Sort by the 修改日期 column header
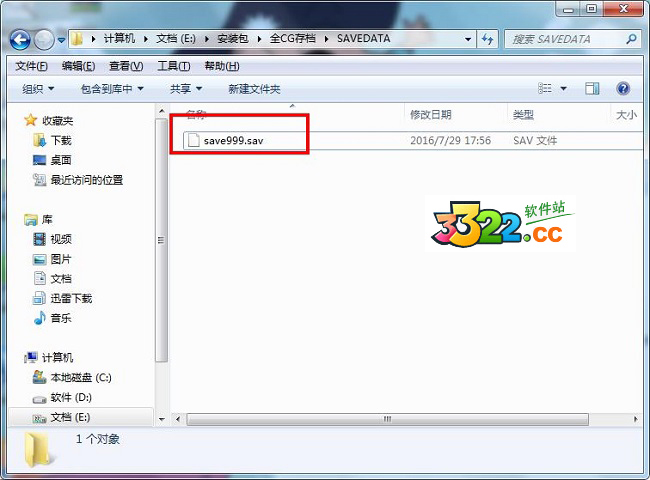Screen dimensions: 650x480 431,115
